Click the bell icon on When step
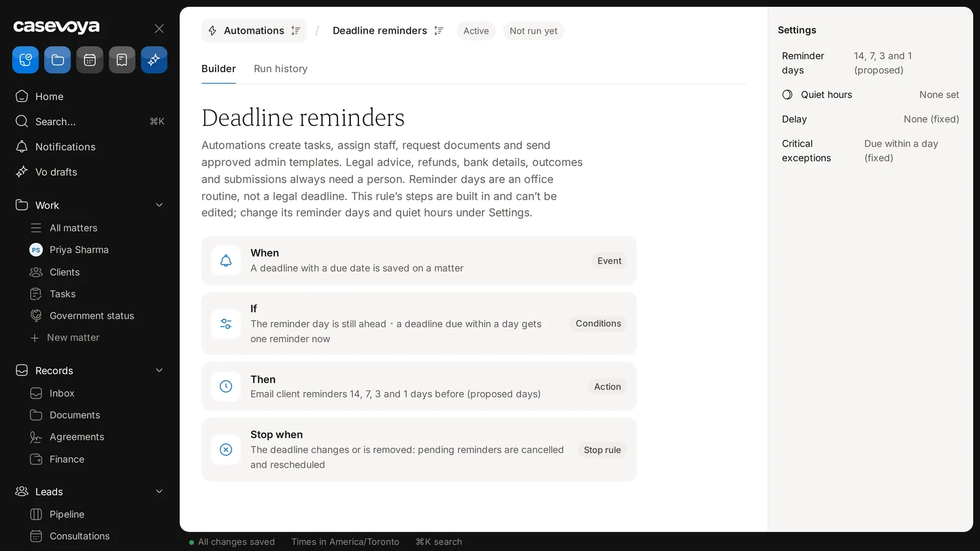980x551 pixels. [226, 261]
